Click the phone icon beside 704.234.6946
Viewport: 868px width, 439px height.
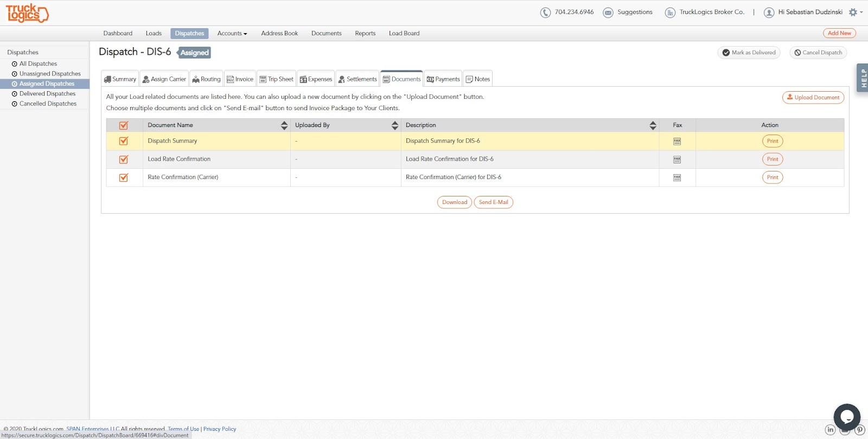(545, 12)
